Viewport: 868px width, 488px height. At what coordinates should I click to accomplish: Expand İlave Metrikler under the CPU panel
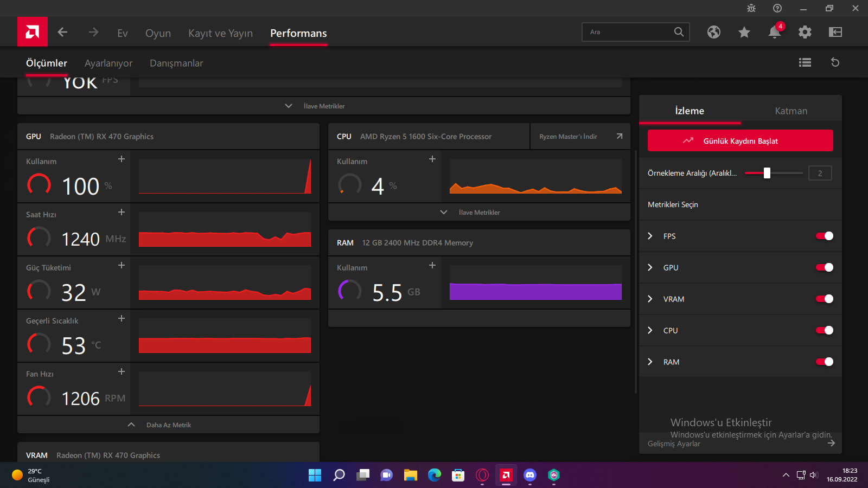coord(479,212)
